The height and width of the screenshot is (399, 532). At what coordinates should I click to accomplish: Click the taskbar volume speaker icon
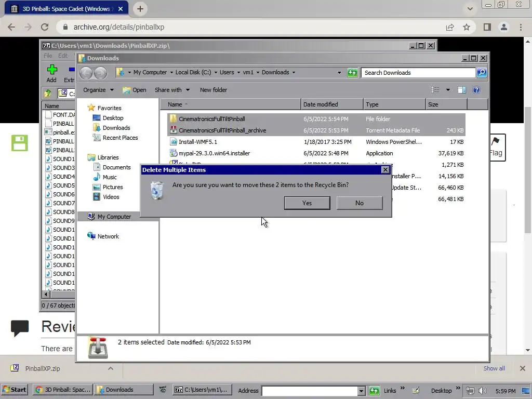point(482,391)
